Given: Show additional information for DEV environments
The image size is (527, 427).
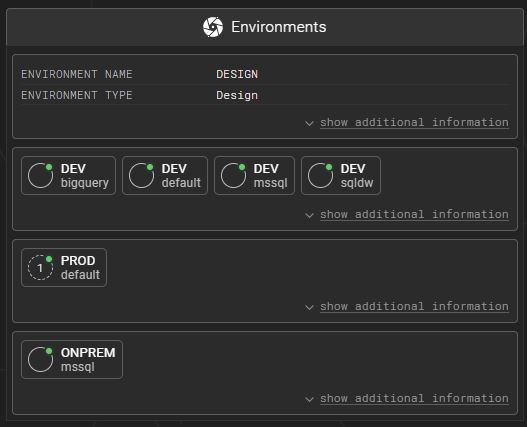Looking at the screenshot, I should [x=414, y=215].
